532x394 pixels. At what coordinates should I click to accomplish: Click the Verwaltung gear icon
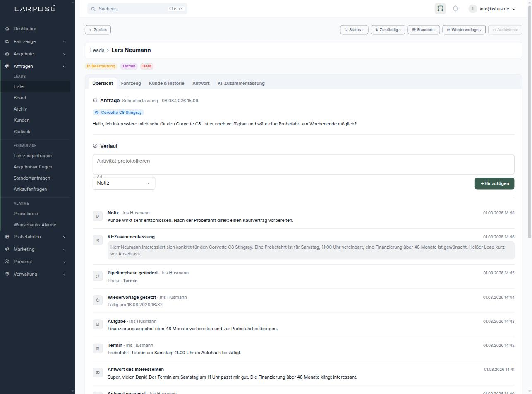(x=7, y=274)
